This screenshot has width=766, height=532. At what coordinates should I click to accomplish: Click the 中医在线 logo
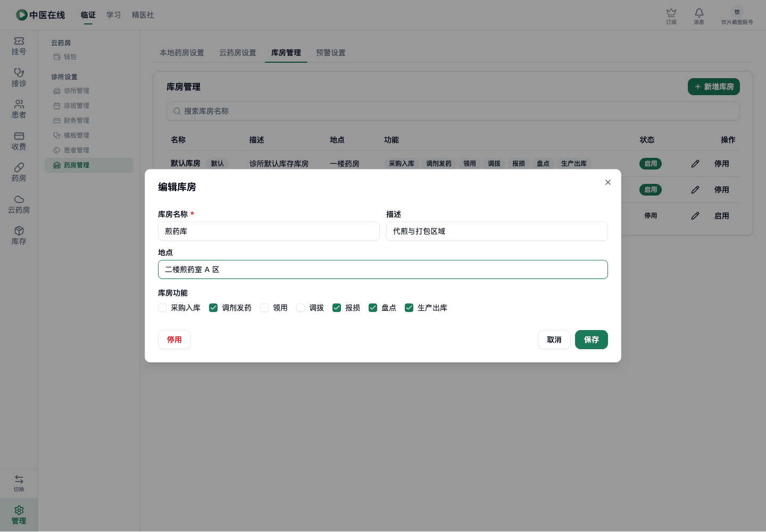coord(40,15)
